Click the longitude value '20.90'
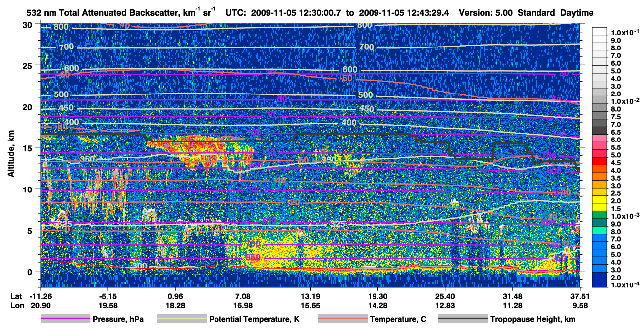The image size is (644, 330). [41, 306]
